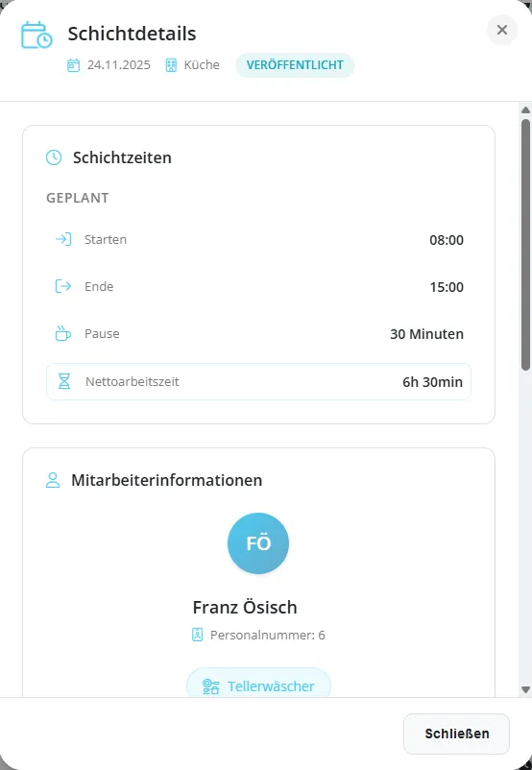Click the Küche location text
This screenshot has width=532, height=770.
coord(202,65)
